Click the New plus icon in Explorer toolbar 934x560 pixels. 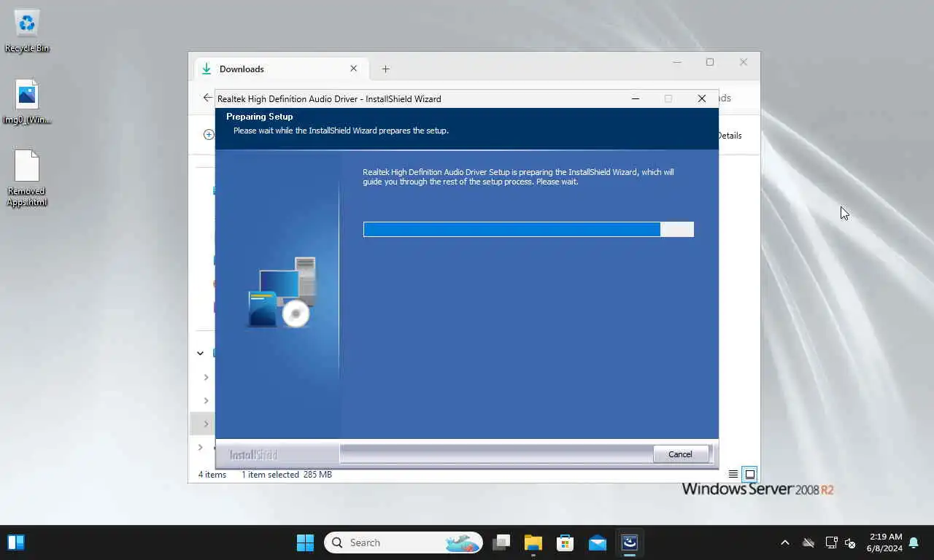[x=209, y=135]
